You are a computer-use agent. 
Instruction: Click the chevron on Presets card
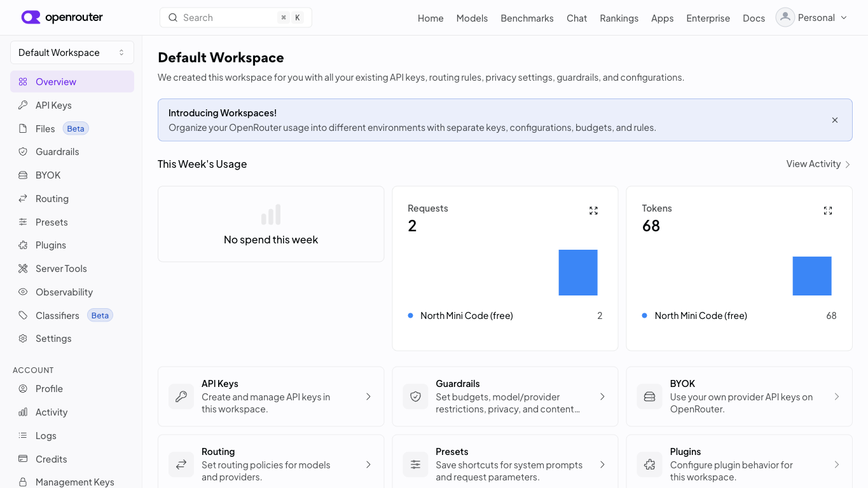tap(602, 464)
